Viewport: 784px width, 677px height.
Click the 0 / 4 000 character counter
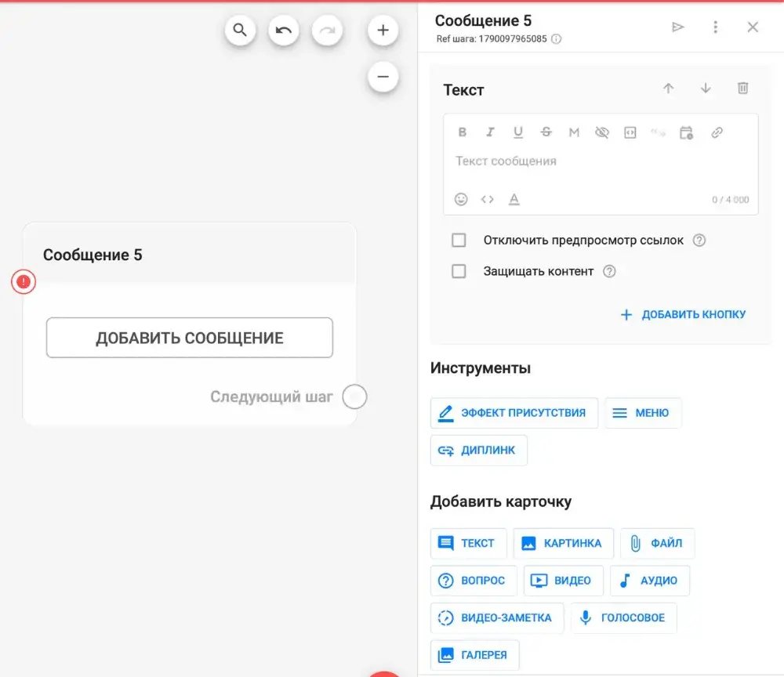[x=731, y=200]
